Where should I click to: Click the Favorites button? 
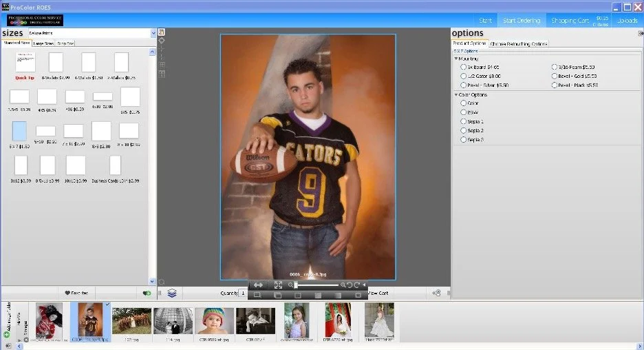(76, 293)
